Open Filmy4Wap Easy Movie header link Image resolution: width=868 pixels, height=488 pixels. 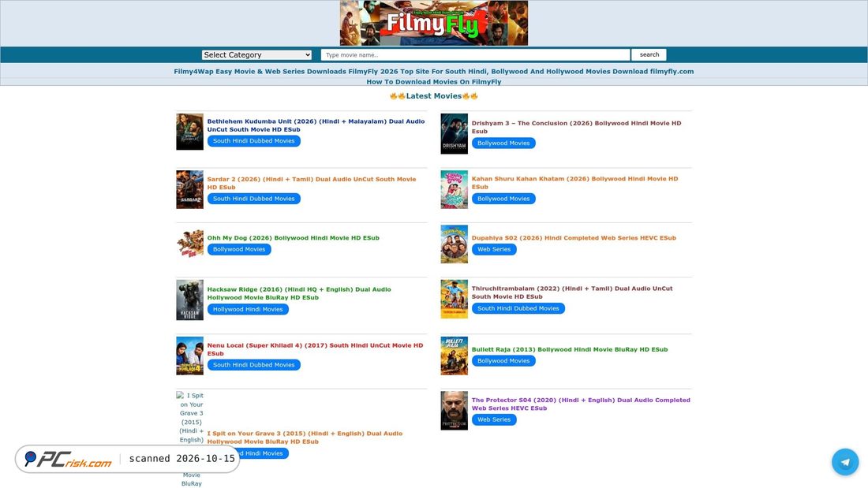pos(433,72)
